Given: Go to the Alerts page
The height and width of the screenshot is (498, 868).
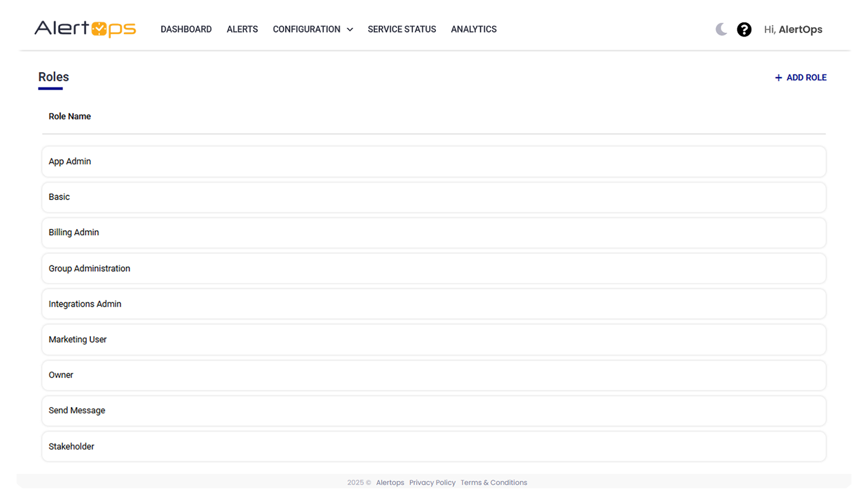Looking at the screenshot, I should 242,29.
